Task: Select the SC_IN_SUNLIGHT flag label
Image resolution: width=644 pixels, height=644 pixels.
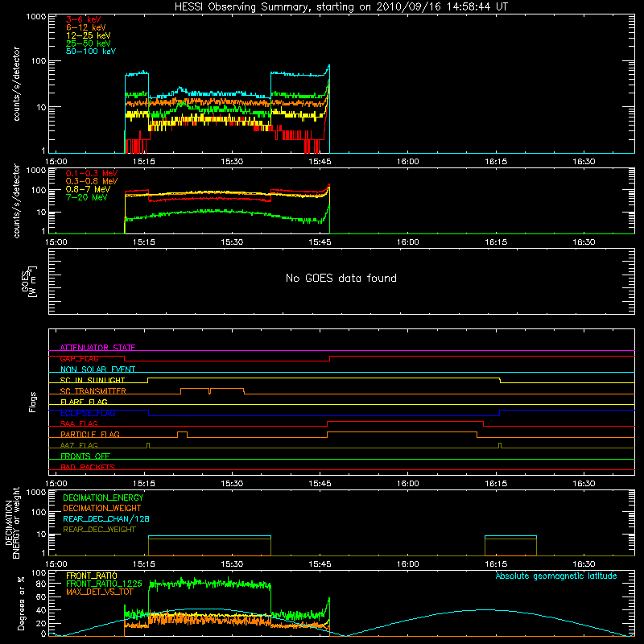Action: (x=93, y=380)
